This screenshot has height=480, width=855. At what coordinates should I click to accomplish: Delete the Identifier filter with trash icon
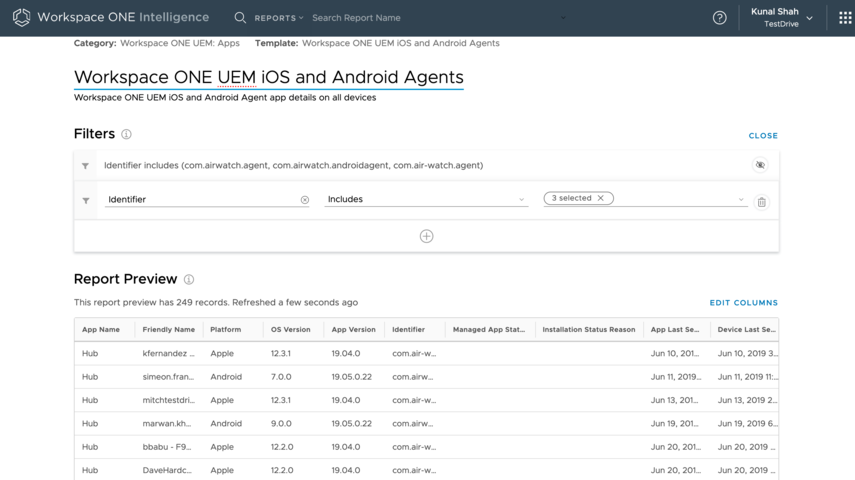pos(761,202)
